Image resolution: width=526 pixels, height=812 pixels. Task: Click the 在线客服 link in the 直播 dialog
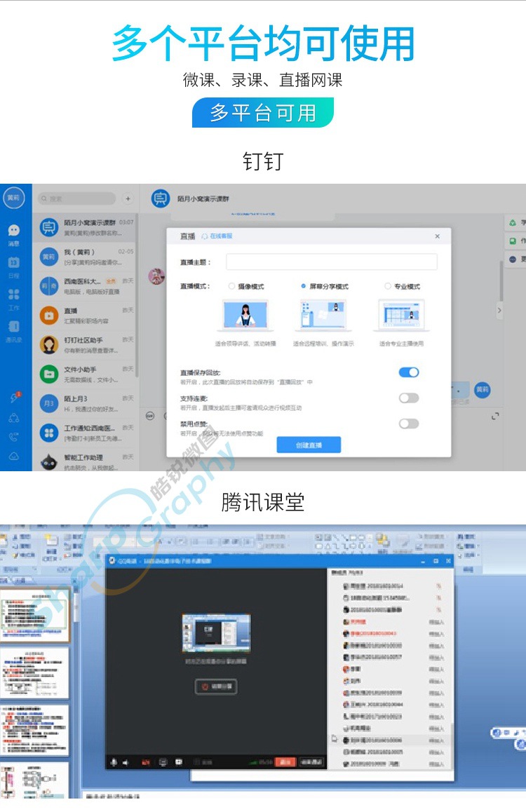tap(217, 236)
